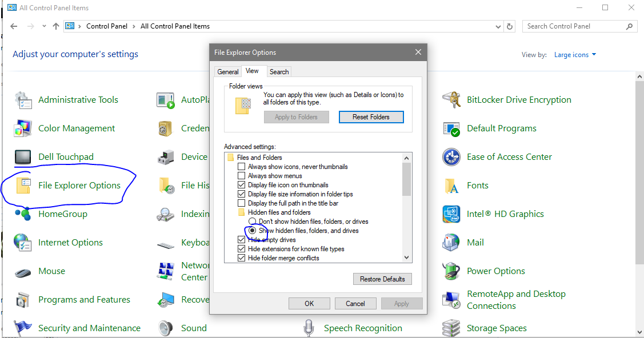Screen dimensions: 644x338
Task: Open Default Programs icon
Action: click(x=451, y=129)
